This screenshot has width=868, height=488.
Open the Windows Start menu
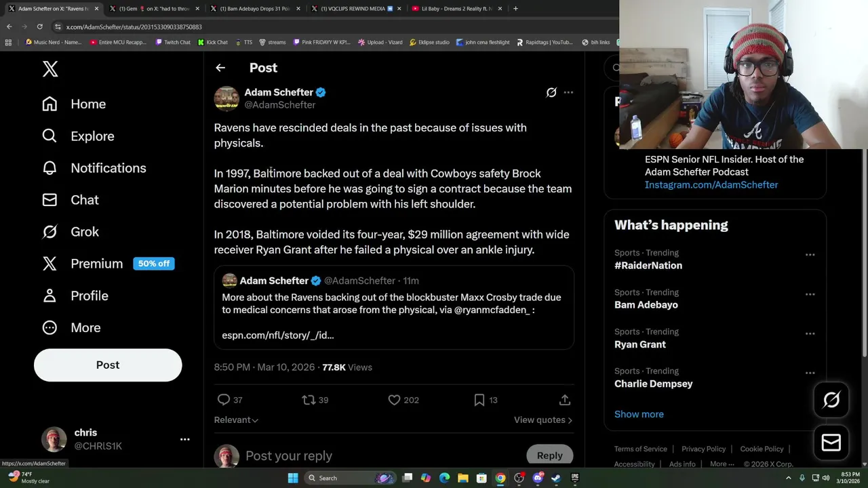pos(293,478)
